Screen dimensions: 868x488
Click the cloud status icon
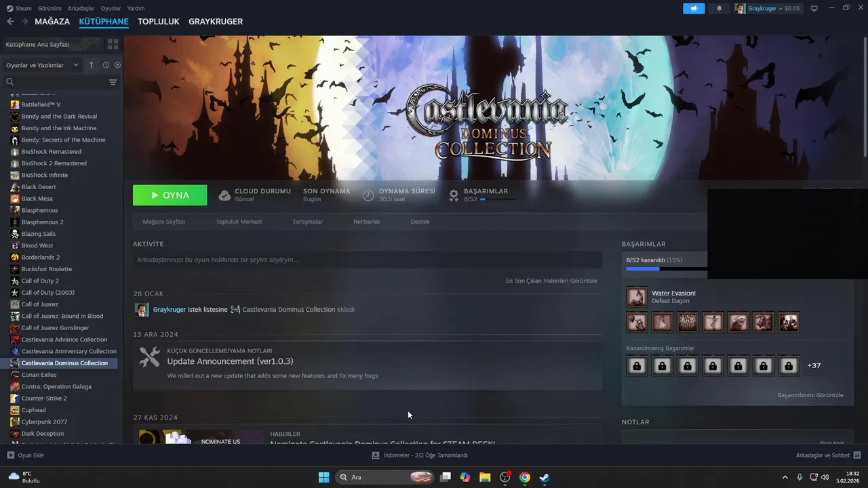tap(224, 195)
